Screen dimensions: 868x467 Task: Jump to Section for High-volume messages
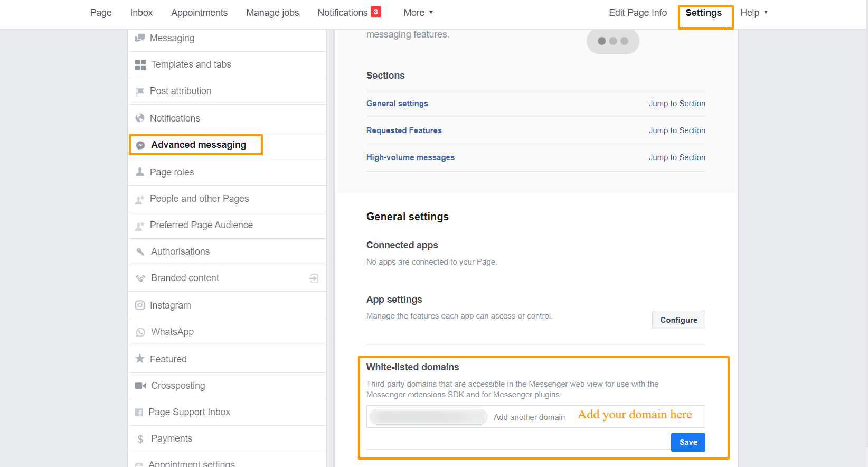click(x=677, y=157)
